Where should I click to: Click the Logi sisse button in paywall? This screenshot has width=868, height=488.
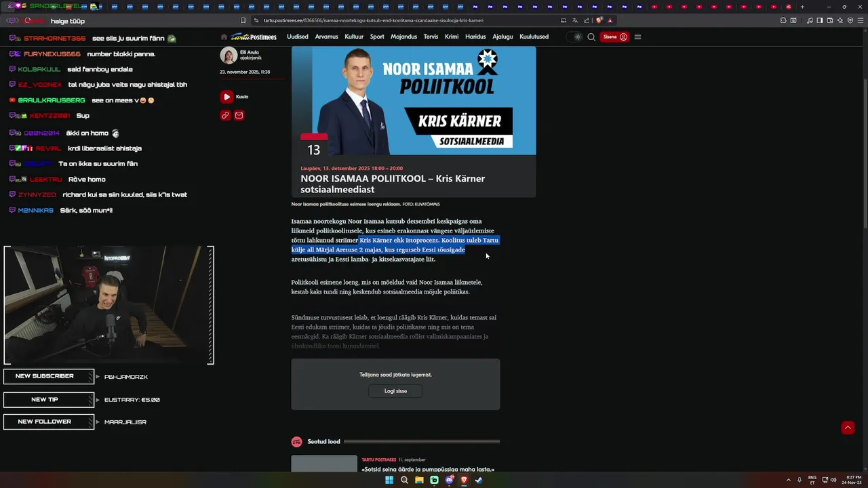coord(395,391)
